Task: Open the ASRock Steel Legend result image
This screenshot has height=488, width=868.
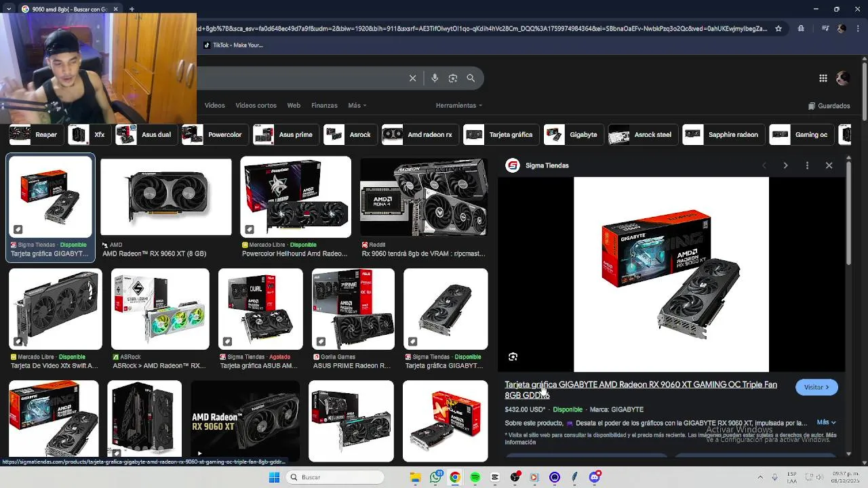Action: [x=160, y=310]
